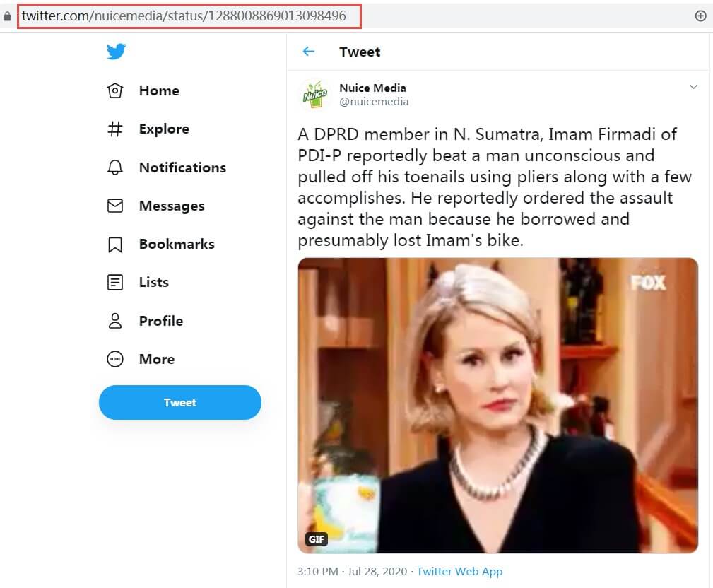The width and height of the screenshot is (713, 588).
Task: Click the Lists document icon
Action: pyautogui.click(x=114, y=283)
